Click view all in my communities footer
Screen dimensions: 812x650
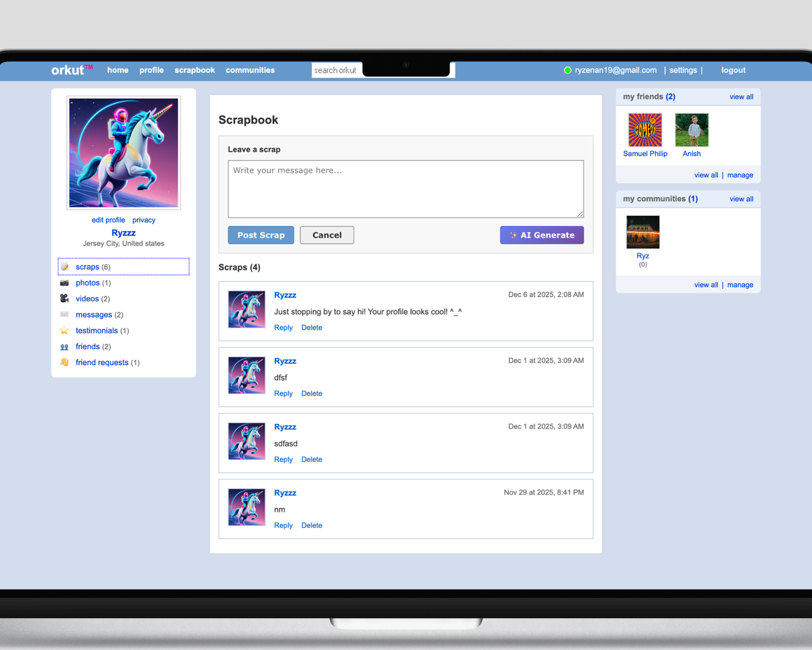(x=706, y=285)
